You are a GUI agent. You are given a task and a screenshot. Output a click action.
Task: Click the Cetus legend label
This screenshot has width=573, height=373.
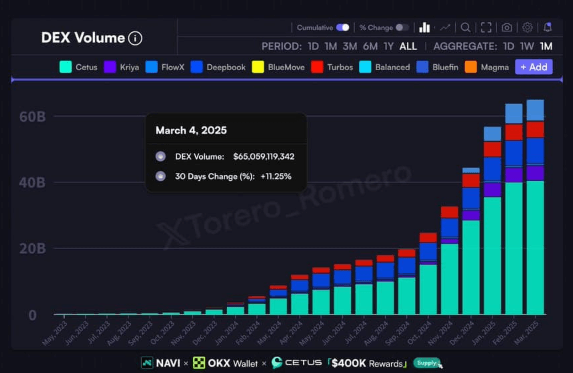(x=86, y=67)
